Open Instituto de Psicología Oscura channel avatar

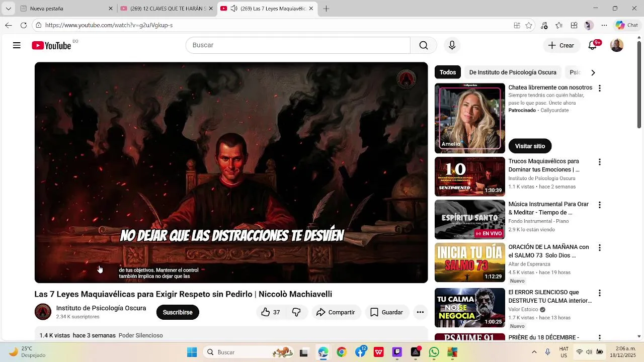(x=43, y=312)
